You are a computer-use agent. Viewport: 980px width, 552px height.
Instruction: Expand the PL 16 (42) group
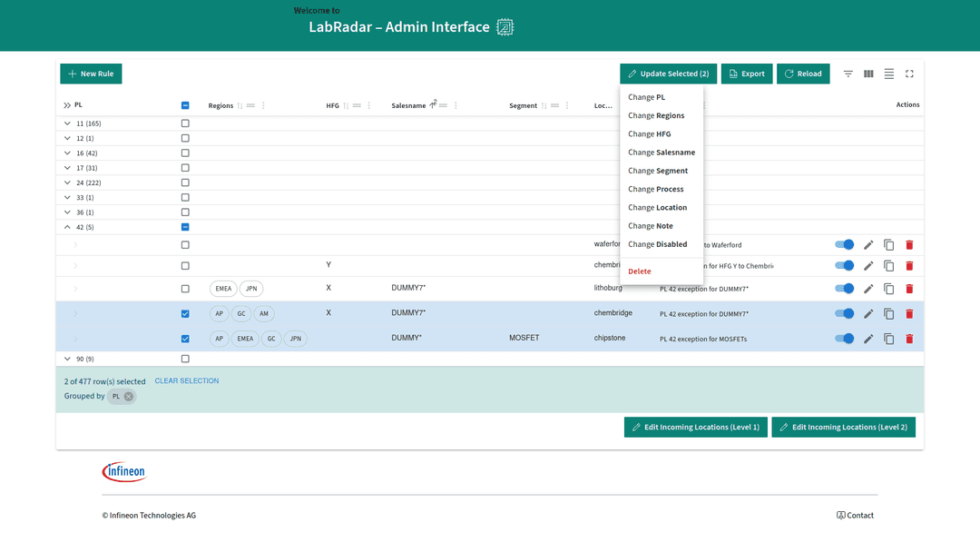67,153
